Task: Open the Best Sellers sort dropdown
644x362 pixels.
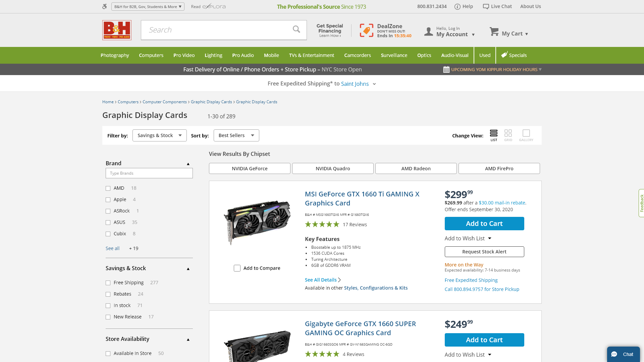Action: coord(236,135)
